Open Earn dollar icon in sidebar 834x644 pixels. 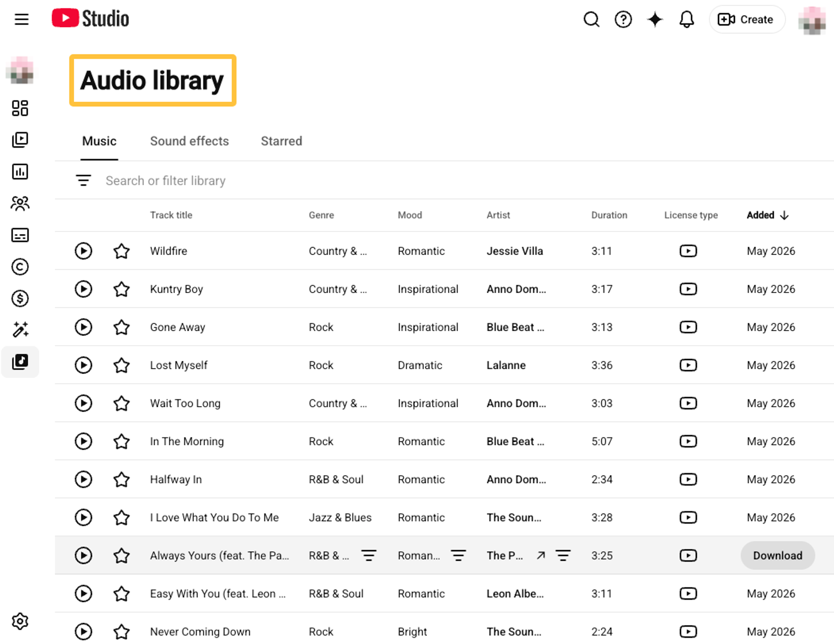click(20, 299)
